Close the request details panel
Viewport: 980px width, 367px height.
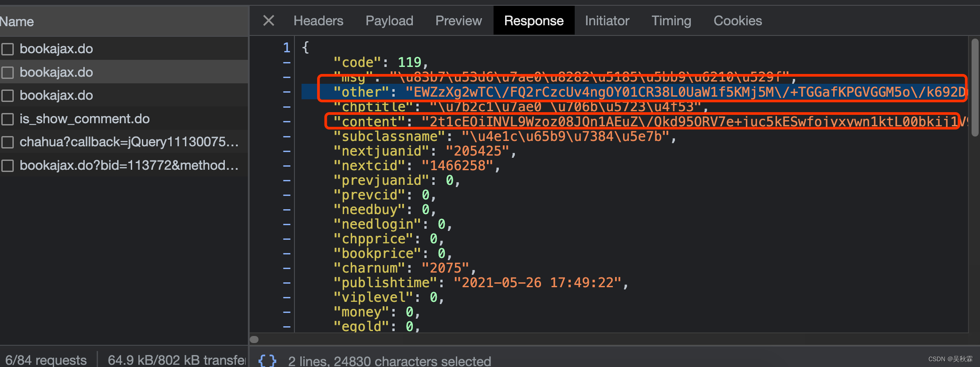tap(269, 20)
